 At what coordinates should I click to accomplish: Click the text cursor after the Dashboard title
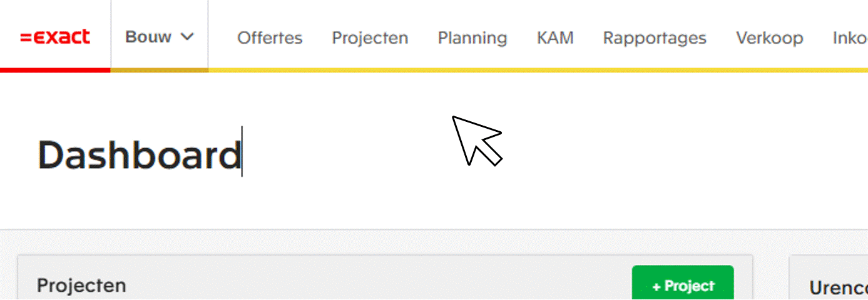[x=242, y=152]
